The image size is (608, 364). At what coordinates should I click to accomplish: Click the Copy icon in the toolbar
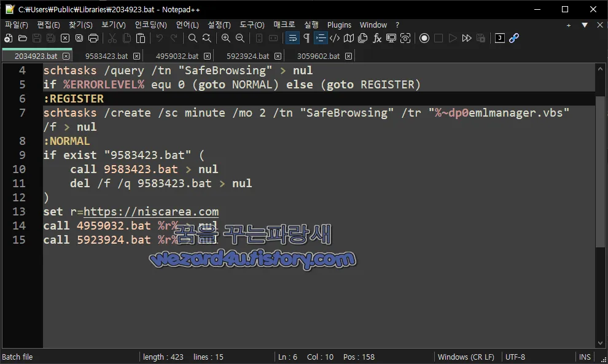click(x=127, y=38)
